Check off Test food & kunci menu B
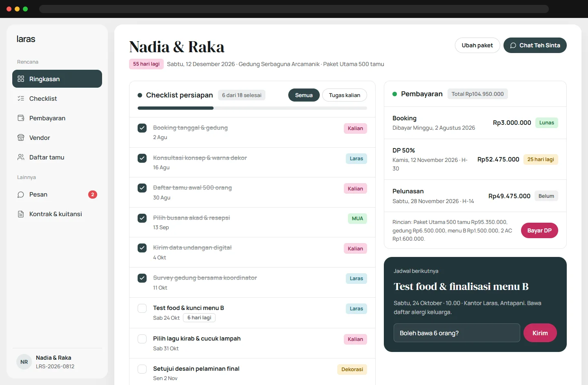The width and height of the screenshot is (588, 385). coord(142,308)
